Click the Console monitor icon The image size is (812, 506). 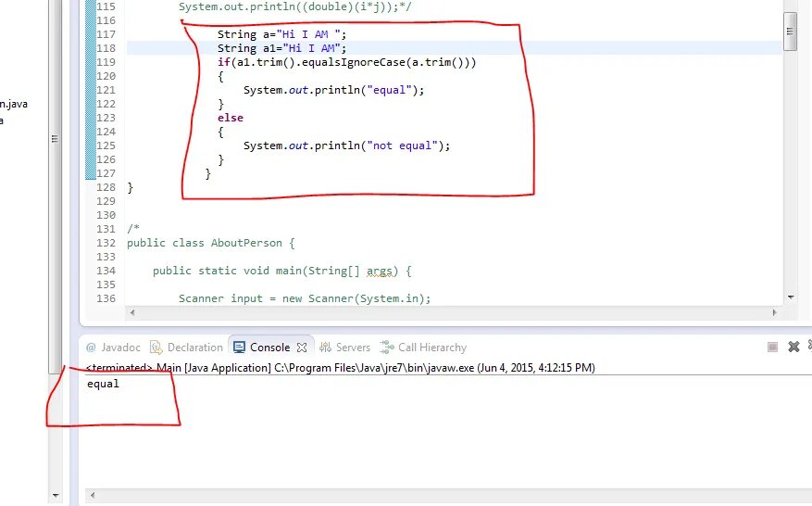[239, 348]
